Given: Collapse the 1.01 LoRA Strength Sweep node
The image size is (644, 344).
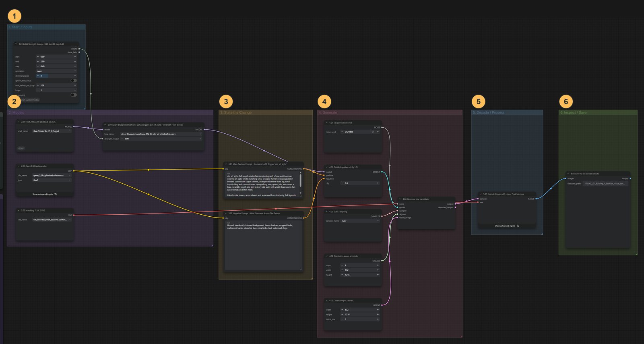Looking at the screenshot, I should pos(16,44).
